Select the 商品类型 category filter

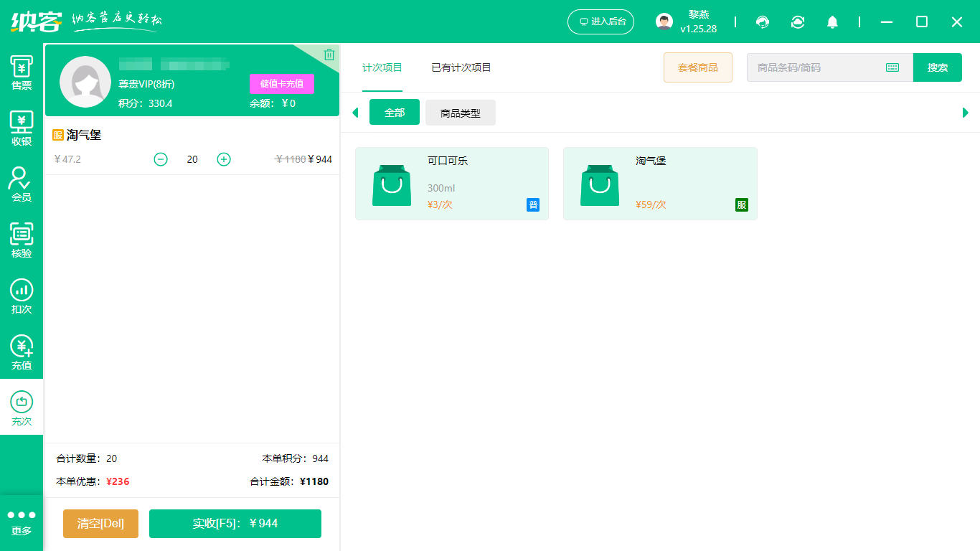coord(460,112)
